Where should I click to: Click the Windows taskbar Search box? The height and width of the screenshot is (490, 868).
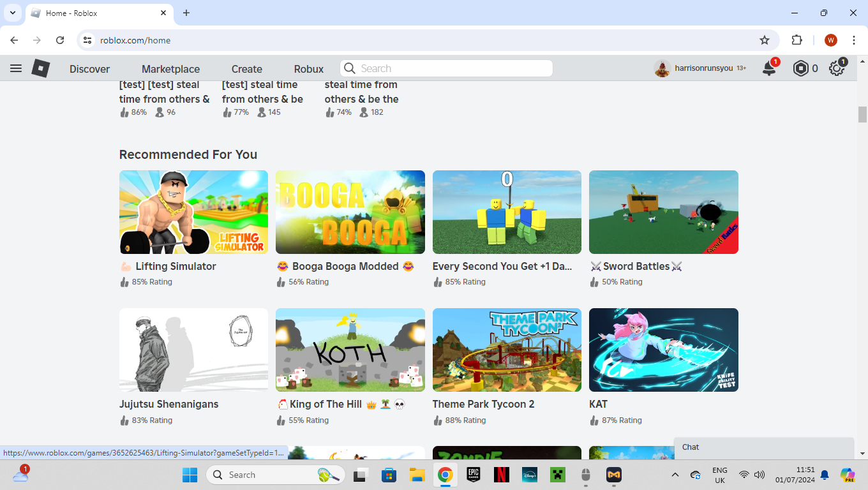pos(276,475)
